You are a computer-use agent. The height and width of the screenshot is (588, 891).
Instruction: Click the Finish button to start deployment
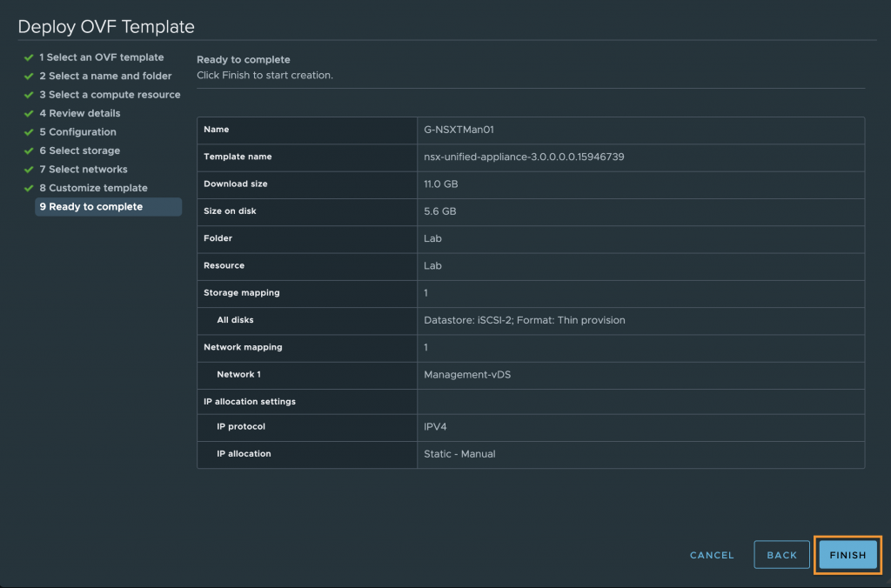tap(847, 555)
